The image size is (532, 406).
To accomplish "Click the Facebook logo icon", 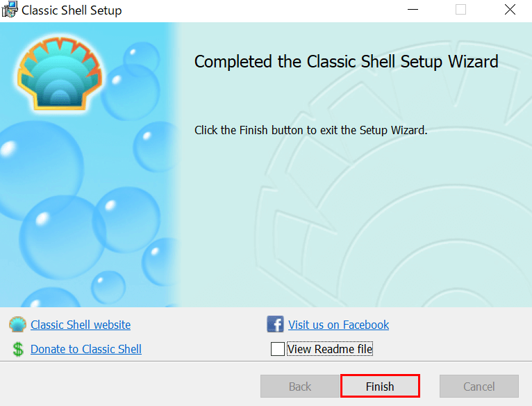I will (x=276, y=325).
